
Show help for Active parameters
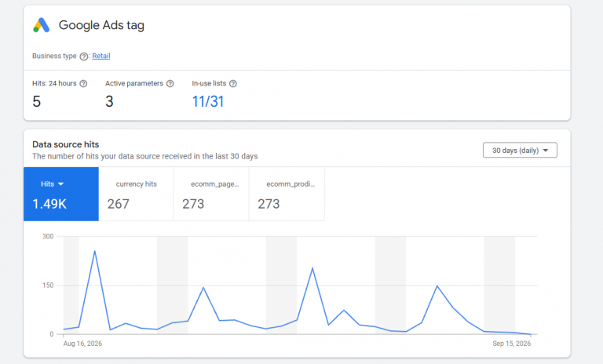(170, 83)
